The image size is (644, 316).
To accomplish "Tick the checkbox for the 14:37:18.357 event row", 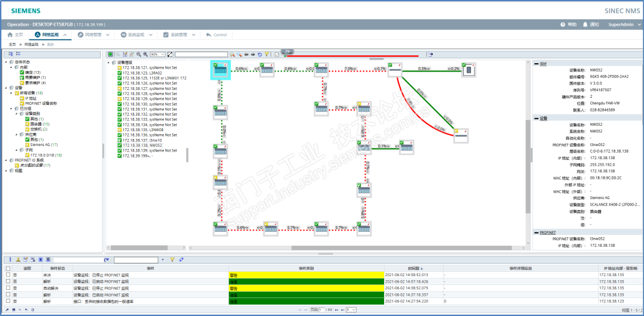I will click(8, 295).
